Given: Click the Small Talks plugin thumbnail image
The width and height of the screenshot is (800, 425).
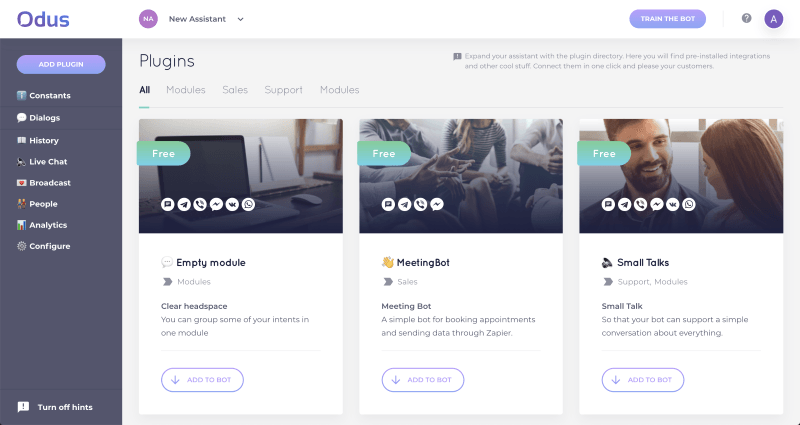Looking at the screenshot, I should 681,176.
